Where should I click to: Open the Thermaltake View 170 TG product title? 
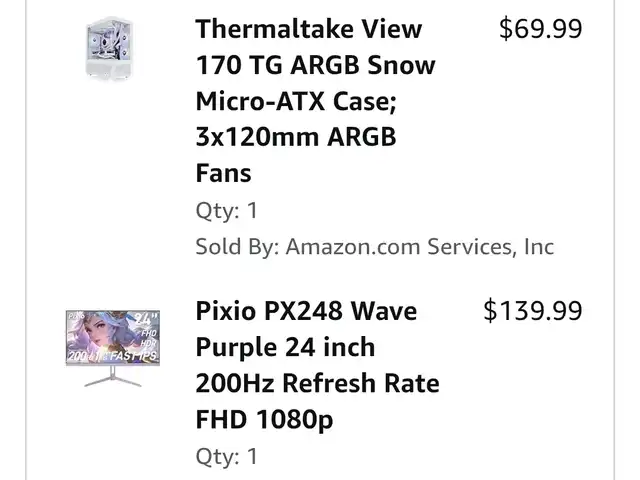point(308,29)
